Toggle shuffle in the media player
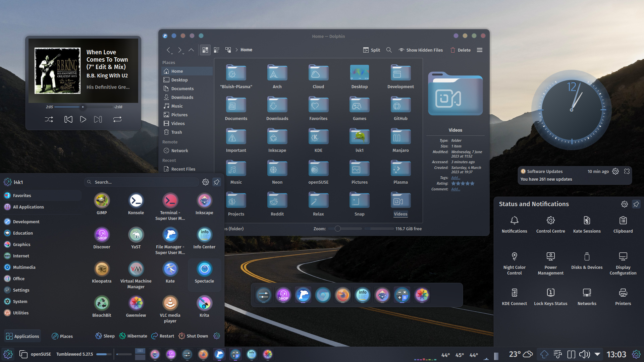The height and width of the screenshot is (362, 644). click(49, 119)
